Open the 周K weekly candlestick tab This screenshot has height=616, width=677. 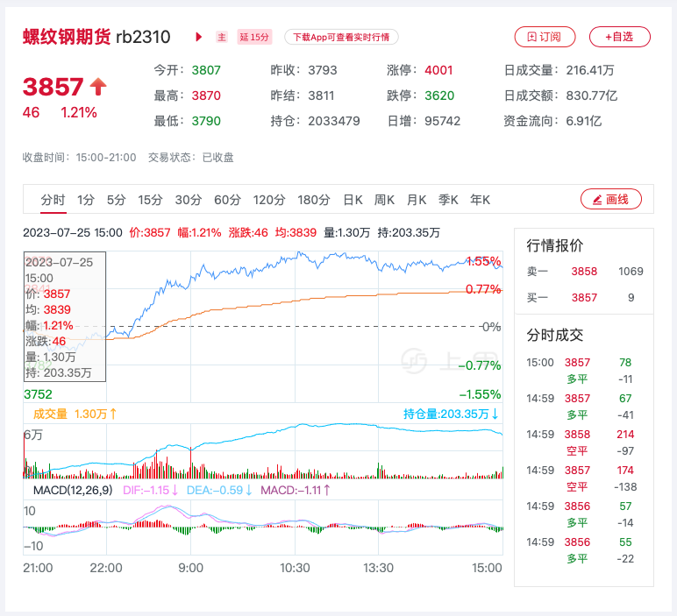384,200
